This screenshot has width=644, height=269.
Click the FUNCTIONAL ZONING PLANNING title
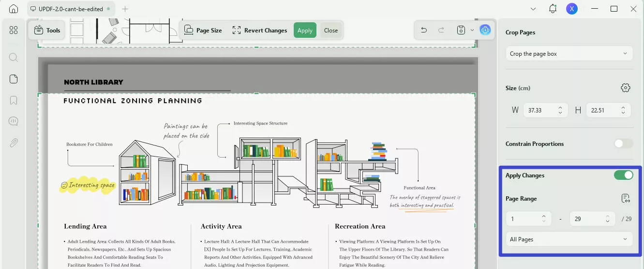point(133,101)
